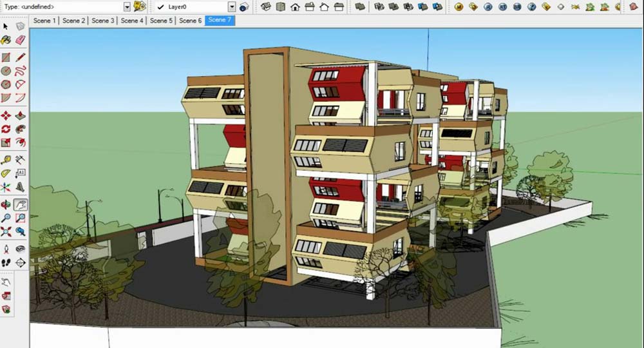Viewport: 644px width, 348px height.
Task: Pick the Paint Bucket tool
Action: click(6, 40)
